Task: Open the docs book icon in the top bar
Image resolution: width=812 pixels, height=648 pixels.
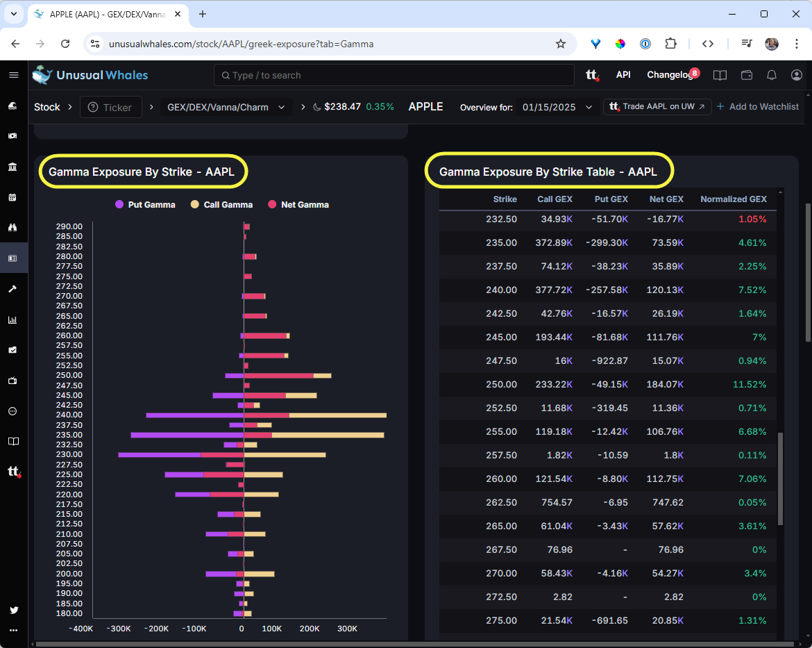Action: [720, 75]
